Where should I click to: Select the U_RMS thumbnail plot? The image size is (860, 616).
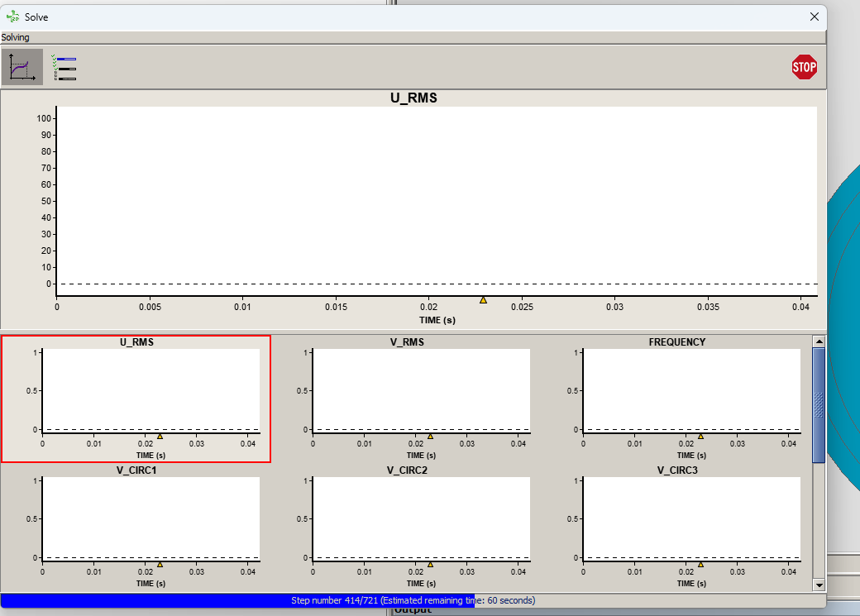136,399
